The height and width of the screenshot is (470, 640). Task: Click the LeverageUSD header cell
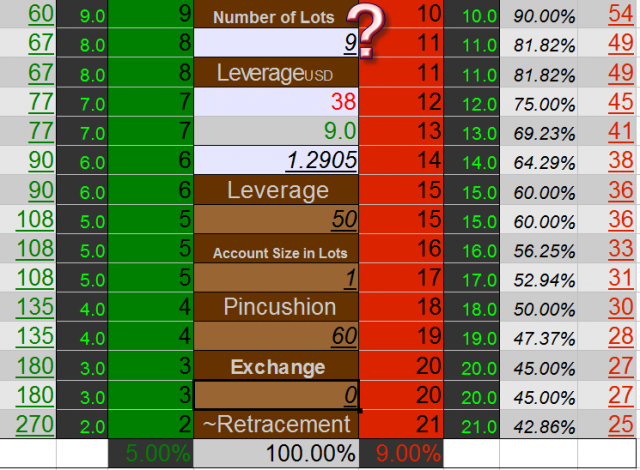(276, 72)
